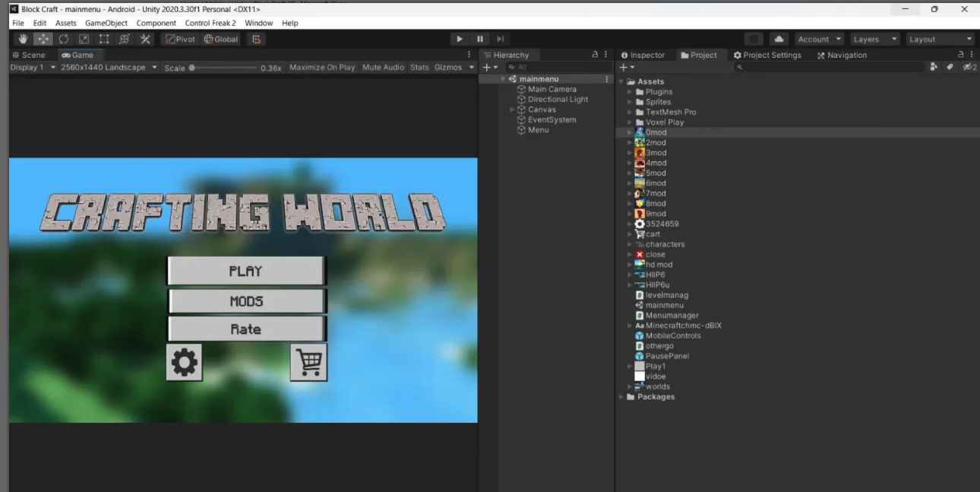This screenshot has width=980, height=492.
Task: Toggle grid snapping icon in toolbar
Action: pos(257,39)
